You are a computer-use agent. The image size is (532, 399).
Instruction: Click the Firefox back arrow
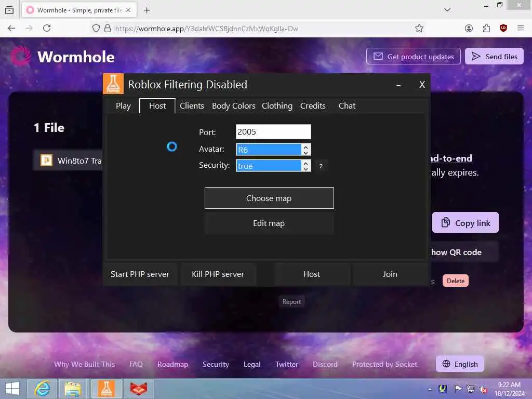(11, 29)
